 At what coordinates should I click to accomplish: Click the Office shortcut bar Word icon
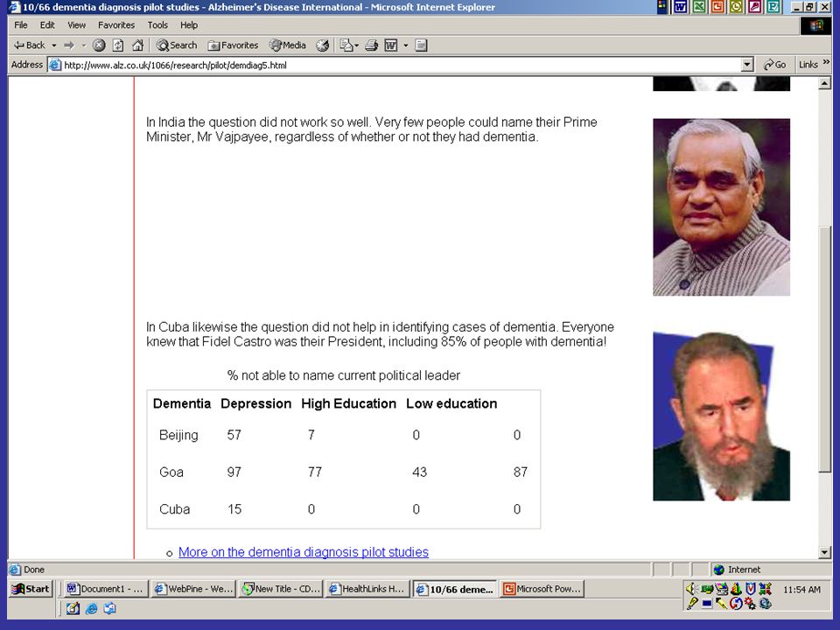coord(681,7)
